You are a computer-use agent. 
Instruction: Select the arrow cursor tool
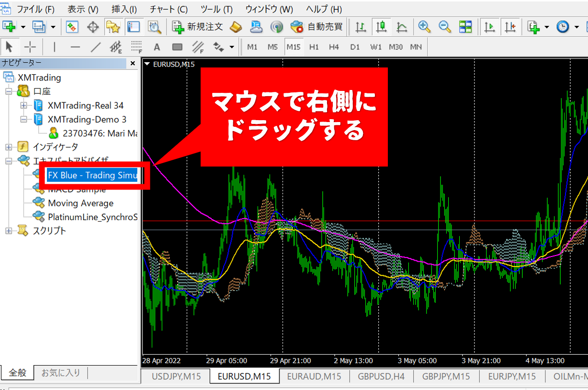[x=9, y=47]
